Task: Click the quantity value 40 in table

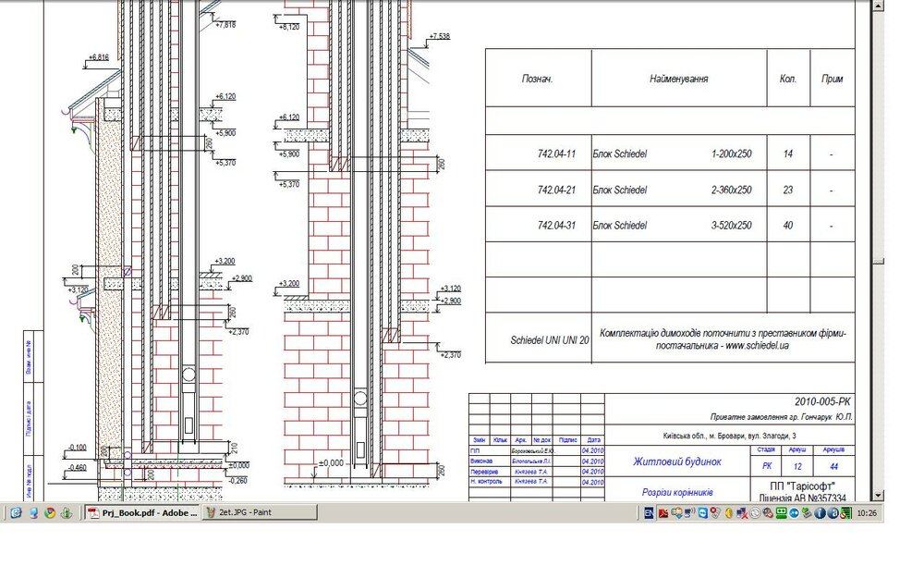Action: (x=788, y=226)
